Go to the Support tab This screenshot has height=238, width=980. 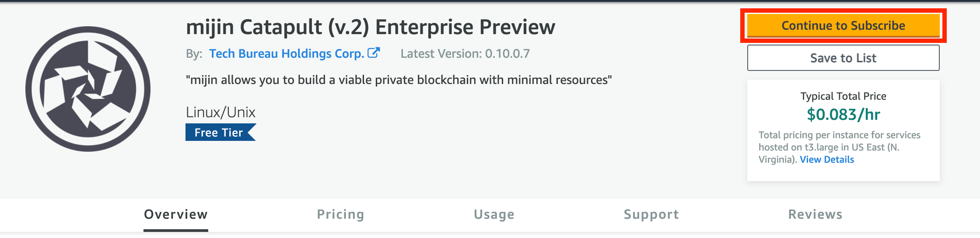[x=651, y=214]
